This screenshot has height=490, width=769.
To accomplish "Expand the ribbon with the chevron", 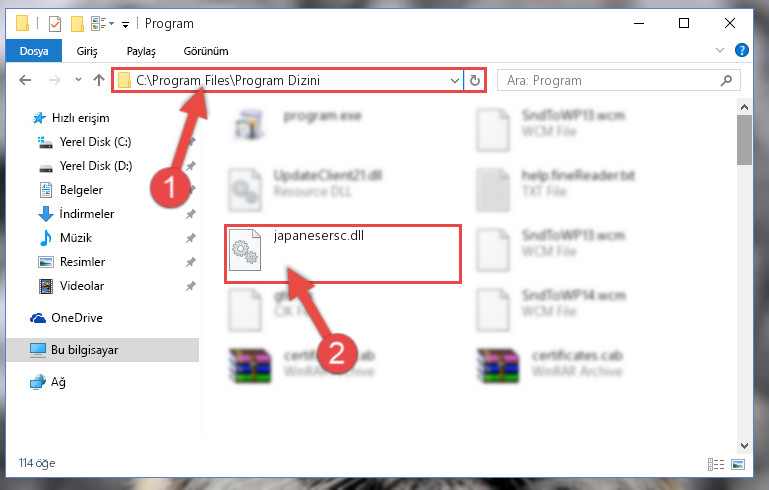I will [719, 50].
